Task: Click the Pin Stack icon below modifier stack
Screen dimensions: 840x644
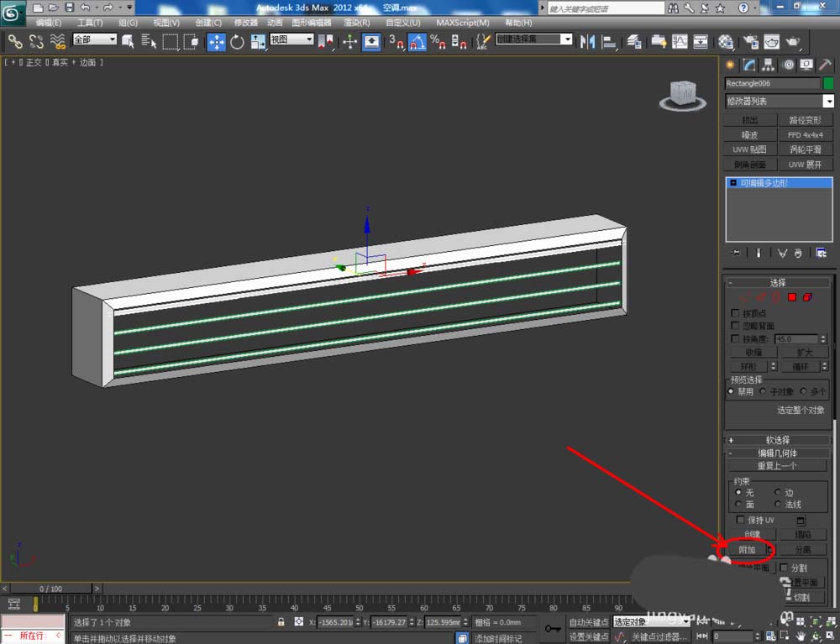Action: click(736, 254)
